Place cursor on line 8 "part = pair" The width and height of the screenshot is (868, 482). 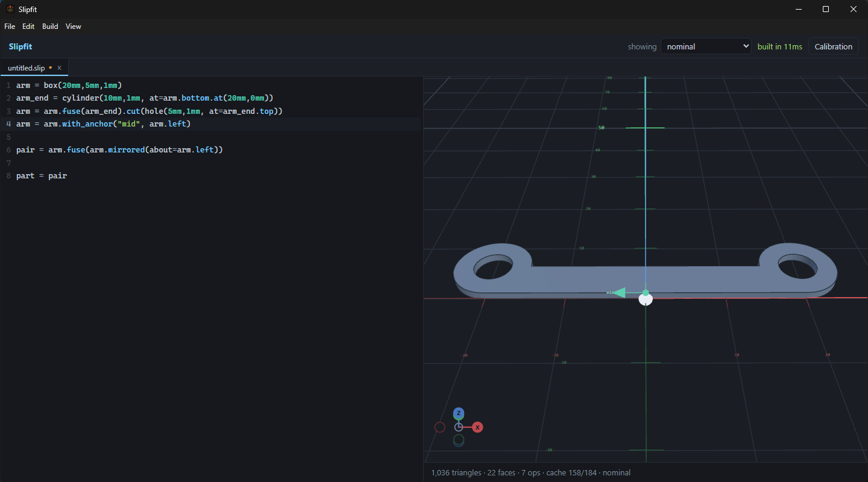coord(42,176)
